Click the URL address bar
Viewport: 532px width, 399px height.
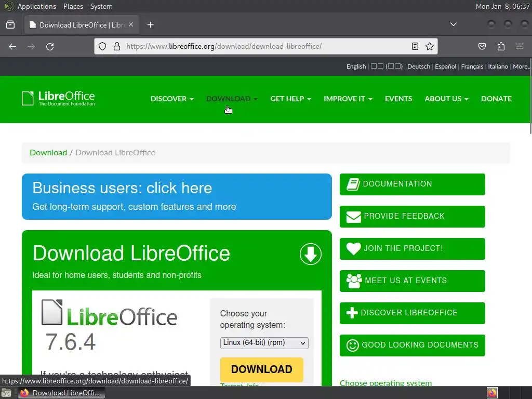[266, 46]
